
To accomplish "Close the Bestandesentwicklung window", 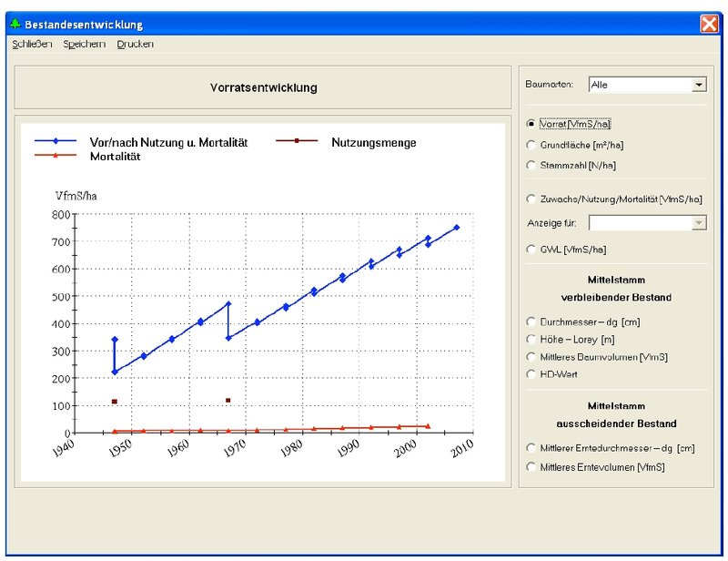I will click(x=709, y=25).
